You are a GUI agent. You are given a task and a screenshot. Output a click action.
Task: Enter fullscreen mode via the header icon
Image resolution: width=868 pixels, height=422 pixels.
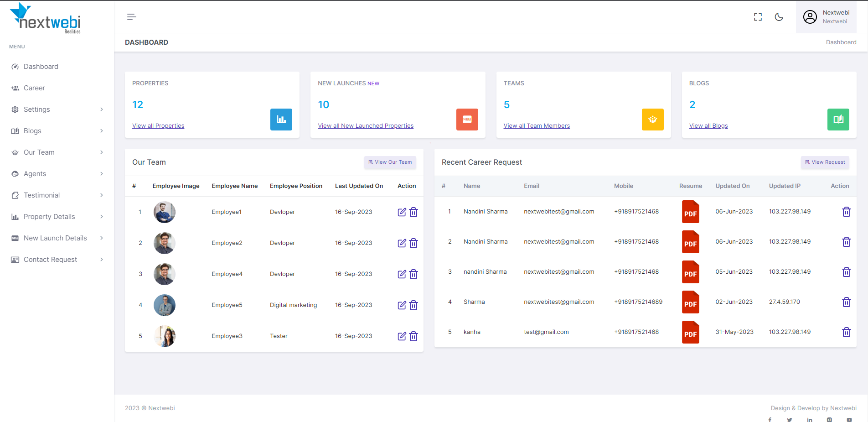click(758, 17)
